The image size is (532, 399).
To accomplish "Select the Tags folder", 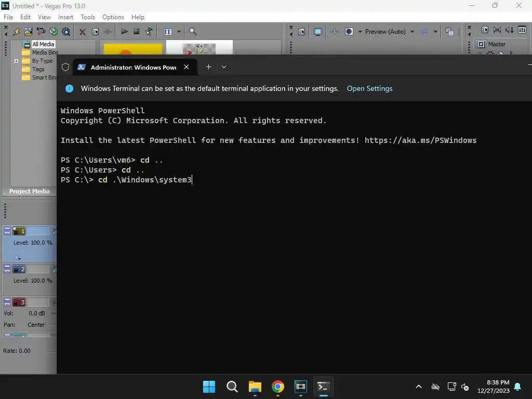I will click(x=38, y=69).
